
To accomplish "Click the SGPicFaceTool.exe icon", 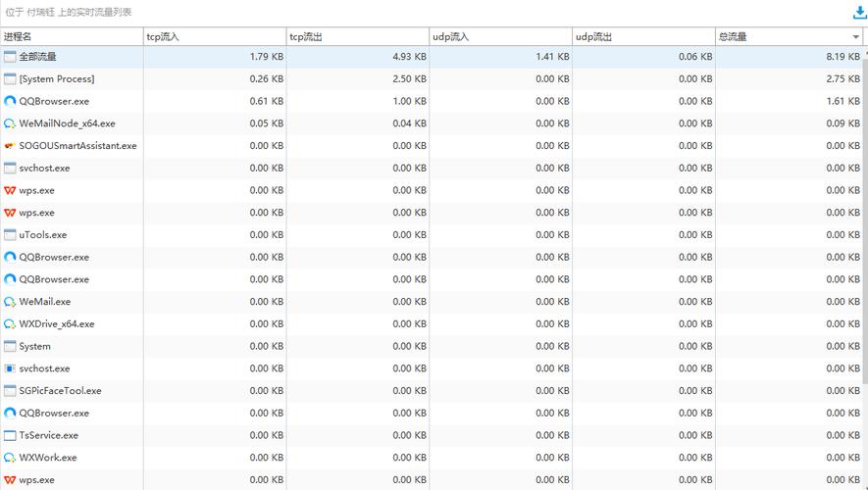I will (10, 391).
